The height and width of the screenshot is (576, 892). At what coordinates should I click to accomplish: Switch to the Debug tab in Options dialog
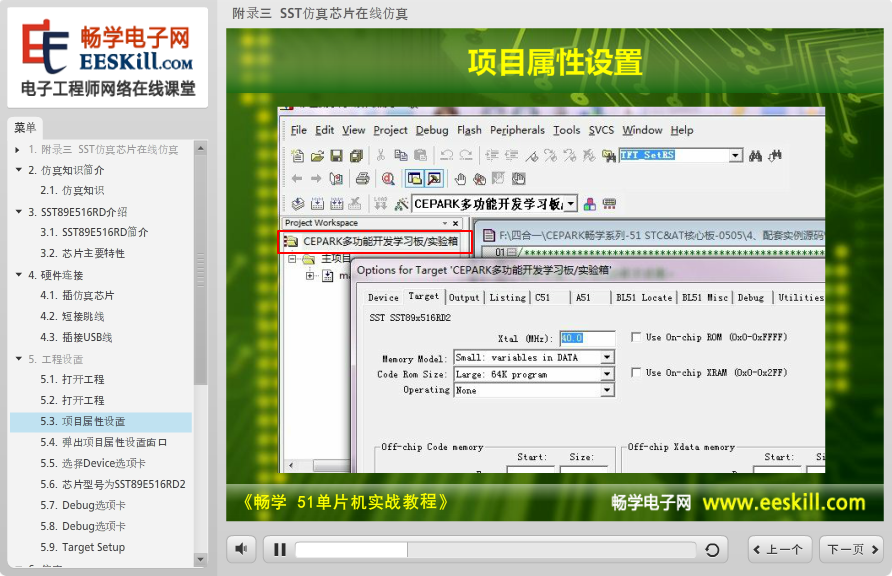pos(751,297)
